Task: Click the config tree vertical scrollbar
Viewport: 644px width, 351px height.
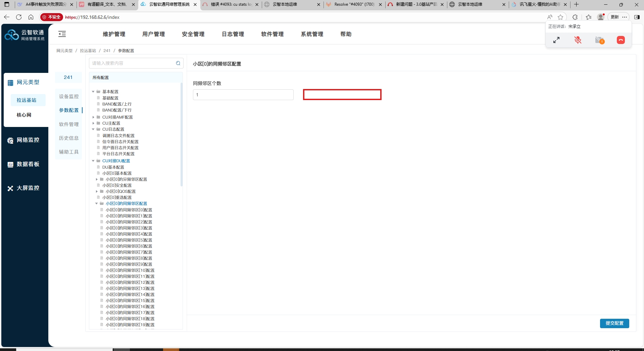Action: click(x=182, y=134)
